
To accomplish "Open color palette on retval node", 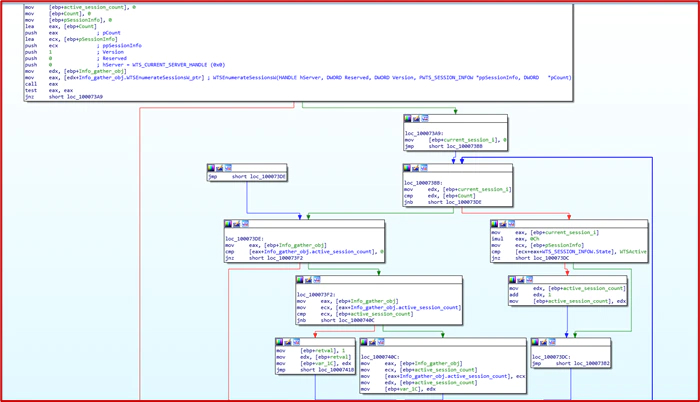I will tap(279, 342).
